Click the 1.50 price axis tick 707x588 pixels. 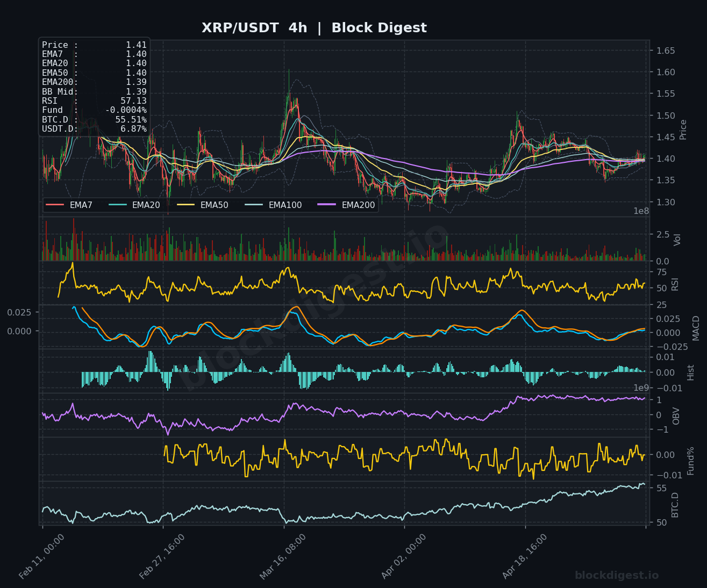[666, 116]
